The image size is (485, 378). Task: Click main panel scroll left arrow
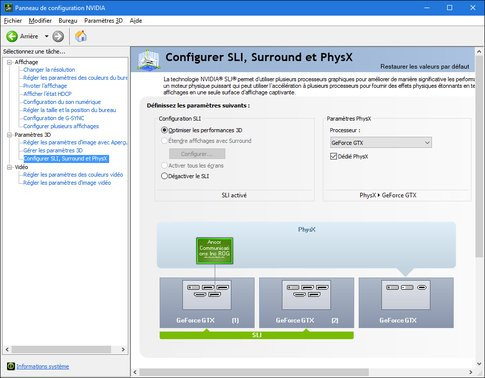135,372
